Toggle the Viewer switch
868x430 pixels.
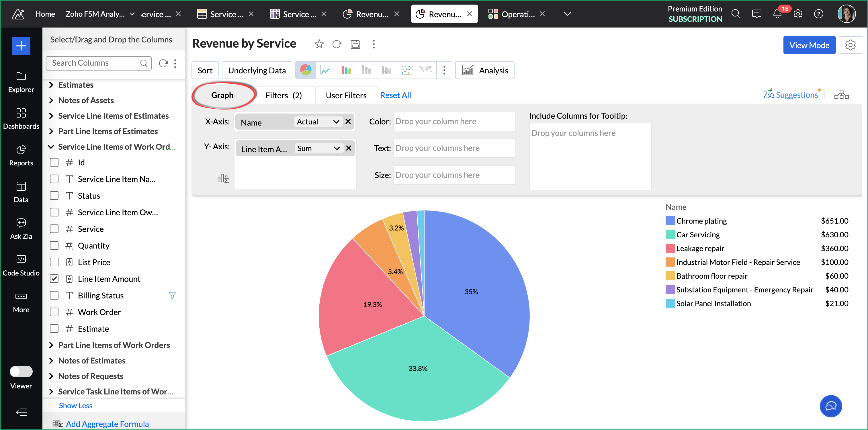[x=21, y=371]
